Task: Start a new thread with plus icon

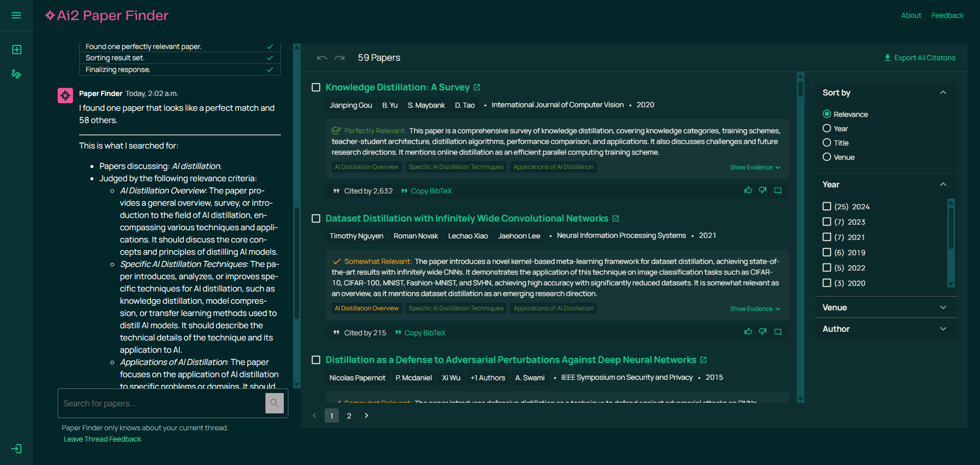Action: (x=16, y=50)
